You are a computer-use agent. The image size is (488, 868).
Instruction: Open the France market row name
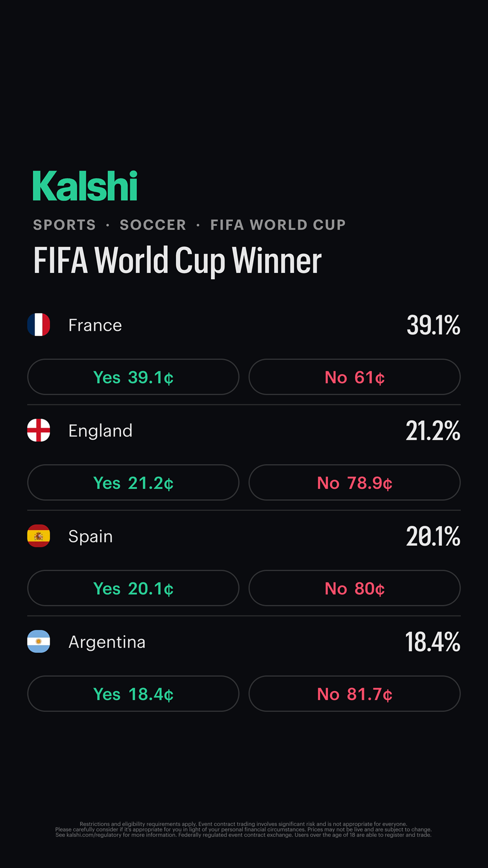pos(95,325)
